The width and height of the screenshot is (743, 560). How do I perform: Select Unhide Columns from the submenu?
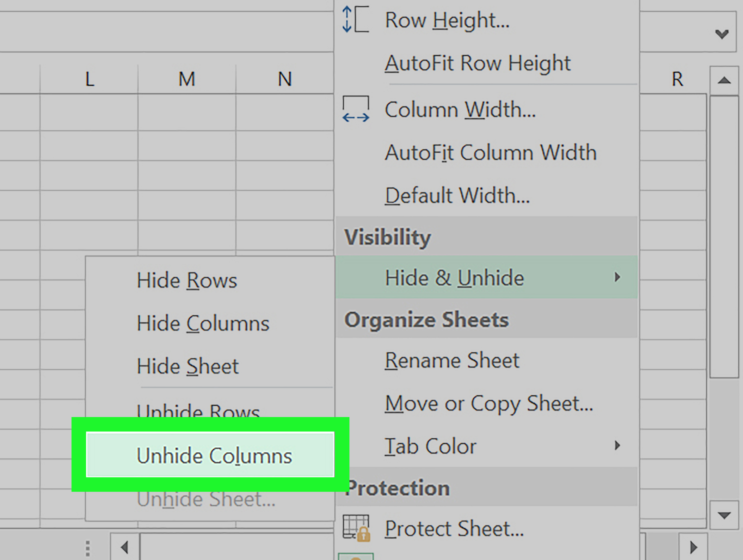pos(210,455)
